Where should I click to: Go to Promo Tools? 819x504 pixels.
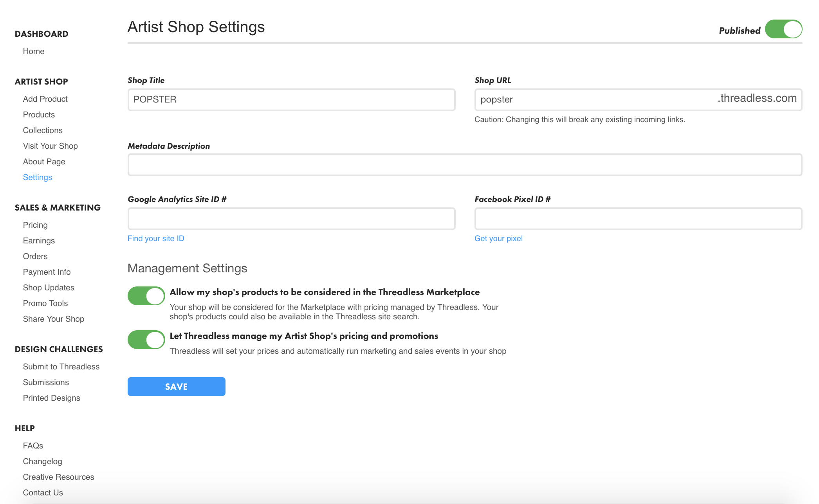pos(45,303)
